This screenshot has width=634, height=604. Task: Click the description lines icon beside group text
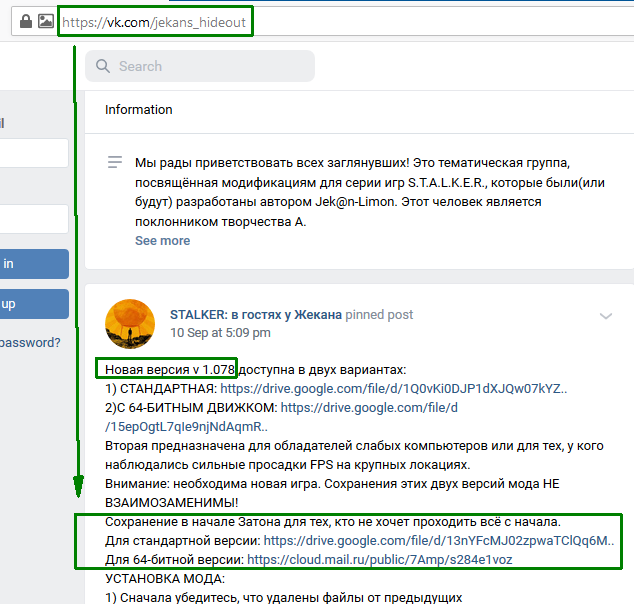(115, 162)
